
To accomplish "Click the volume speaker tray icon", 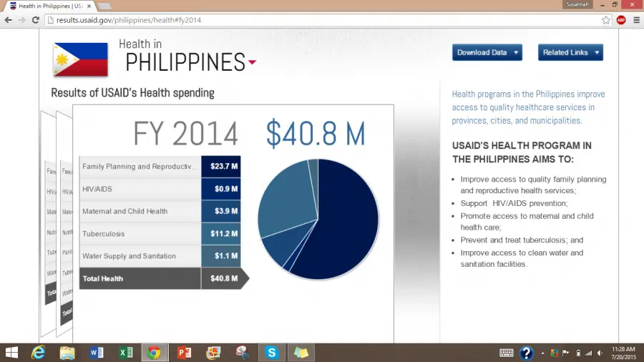I will [600, 353].
